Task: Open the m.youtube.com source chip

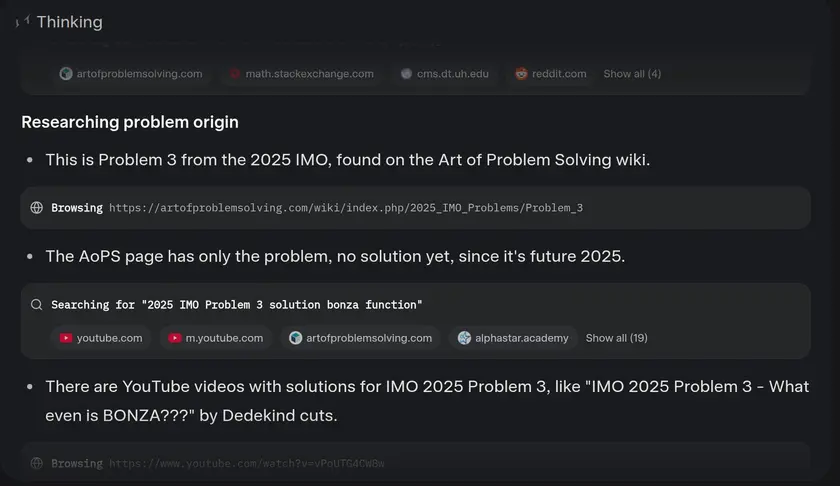Action: [x=216, y=338]
